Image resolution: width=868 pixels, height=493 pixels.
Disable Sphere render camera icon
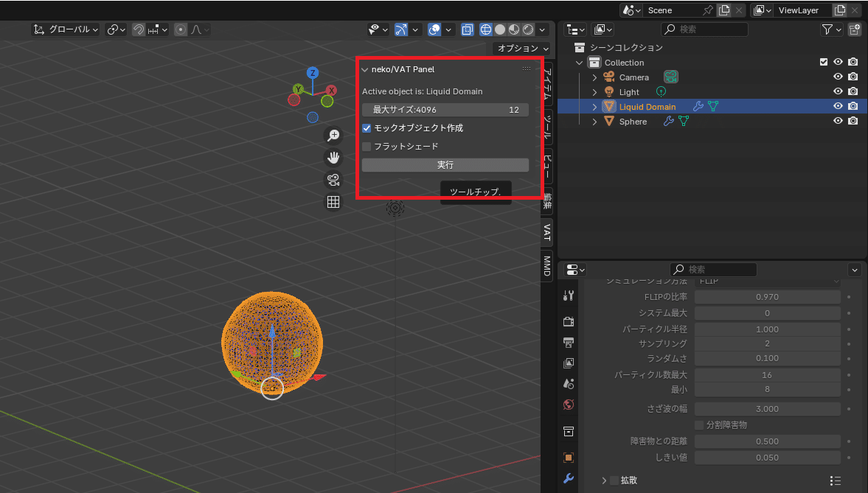pos(853,121)
